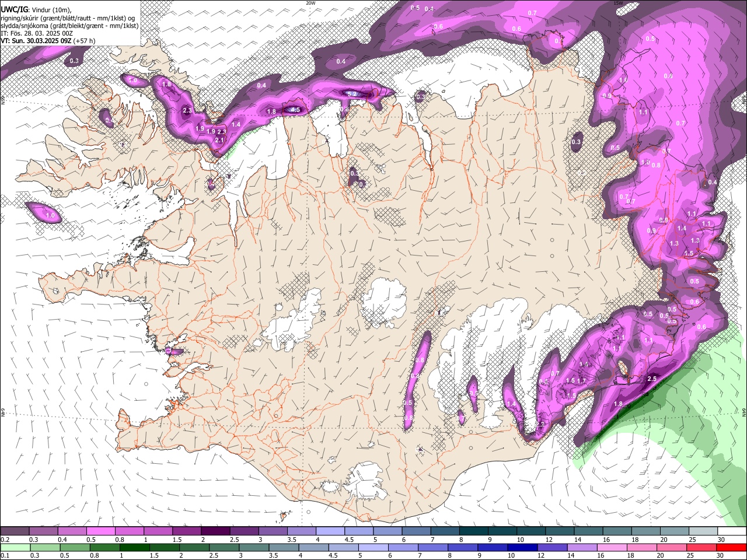Click the 30 label ending the rain scale

click(720, 555)
